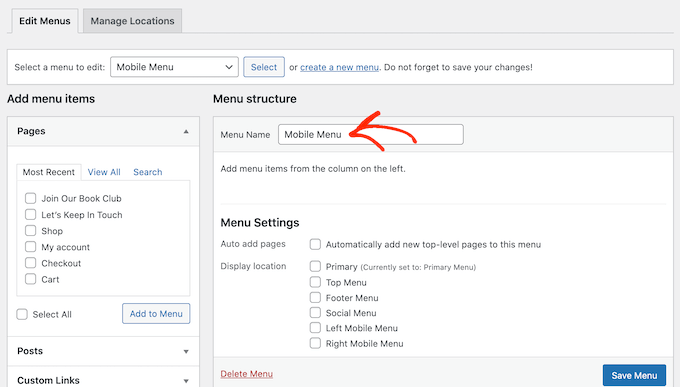This screenshot has height=387, width=680.
Task: Check the Let's Keep In Touch page
Action: [x=30, y=214]
